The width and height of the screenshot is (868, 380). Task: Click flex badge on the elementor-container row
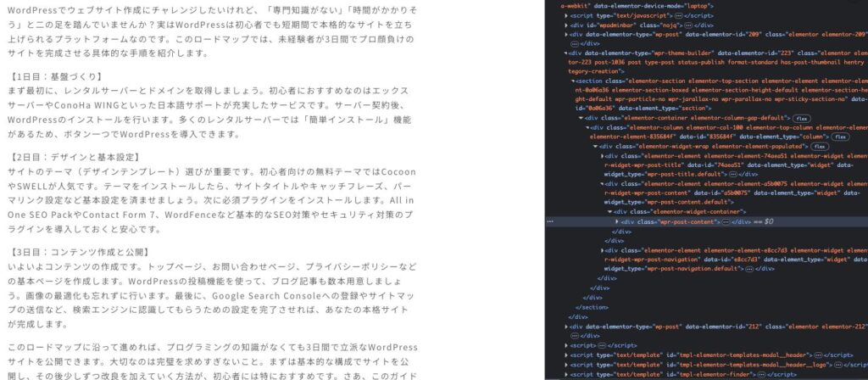click(801, 118)
